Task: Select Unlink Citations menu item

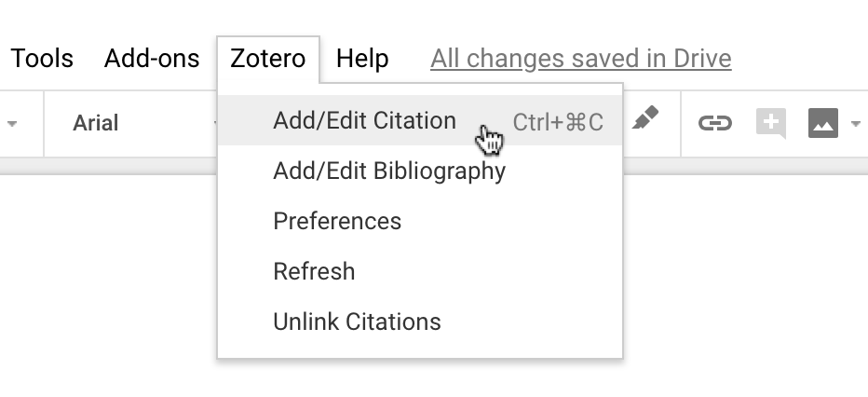Action: 357,322
